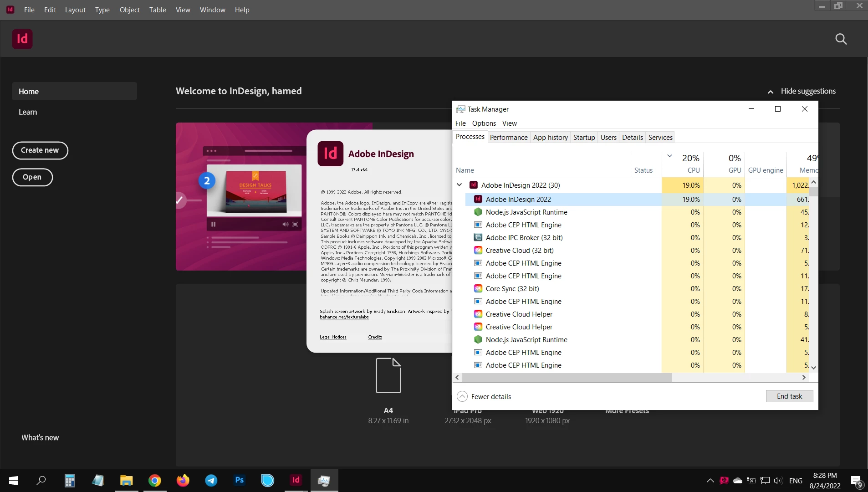Click the Creative Cloud (32 bit) process icon
Screen dimensions: 868x492
pyautogui.click(x=478, y=250)
